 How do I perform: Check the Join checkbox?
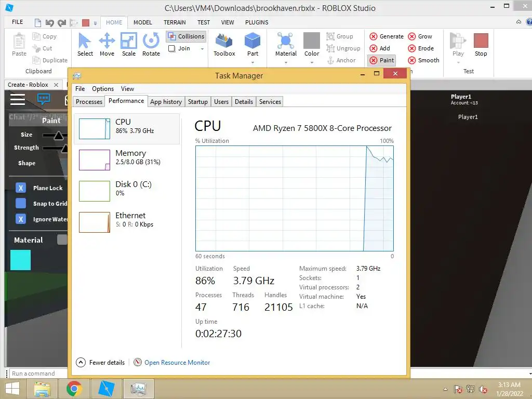[x=171, y=48]
